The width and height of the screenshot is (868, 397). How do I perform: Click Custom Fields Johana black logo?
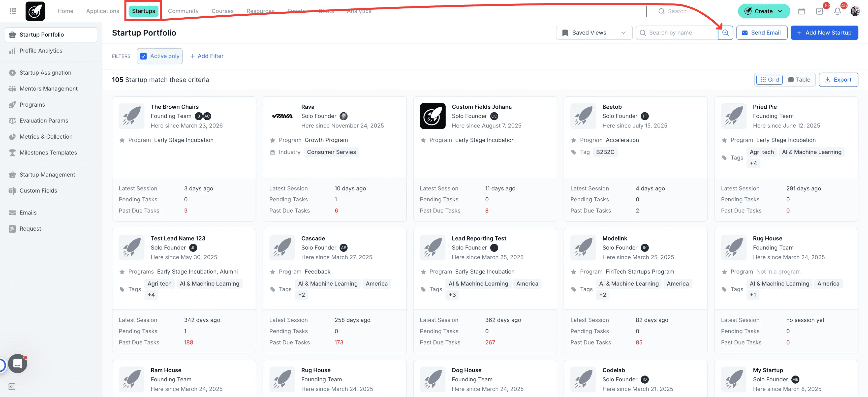point(433,116)
